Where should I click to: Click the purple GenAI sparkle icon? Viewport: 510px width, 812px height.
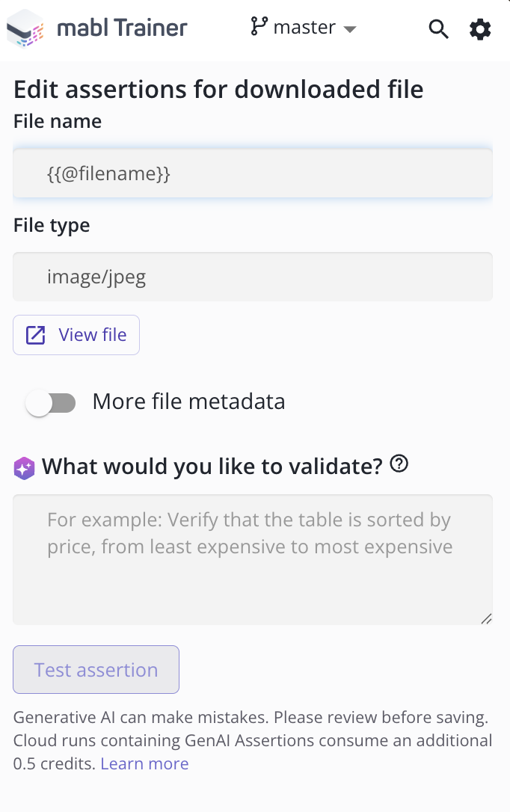[24, 468]
